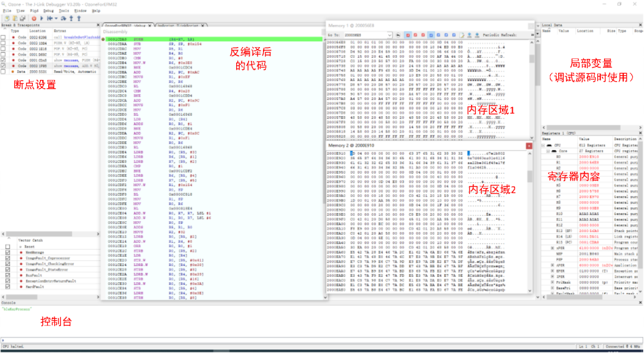Disable breakpoint checkbox at 0001 CDA8
Screen dimensions: 644x353
click(4, 60)
